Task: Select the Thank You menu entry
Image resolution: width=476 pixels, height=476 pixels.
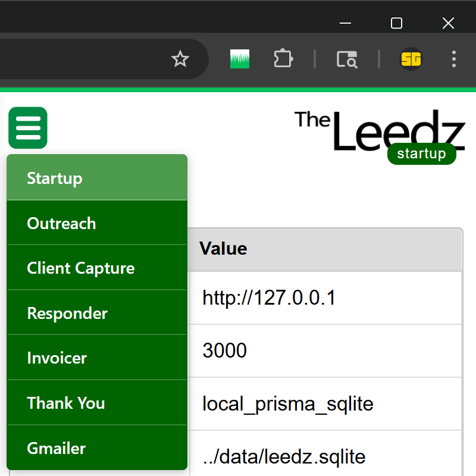Action: pyautogui.click(x=97, y=403)
